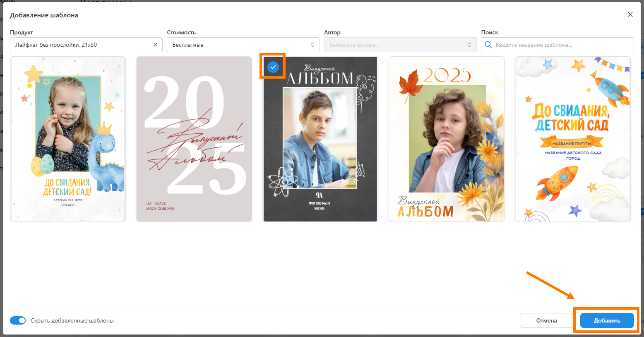
Task: Open the Продукт product combo box
Action: [81, 45]
